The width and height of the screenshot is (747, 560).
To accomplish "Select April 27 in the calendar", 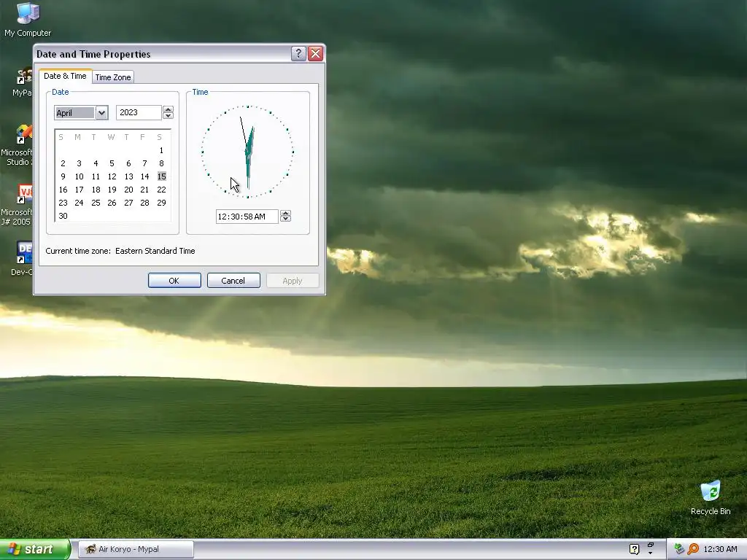I will 128,203.
